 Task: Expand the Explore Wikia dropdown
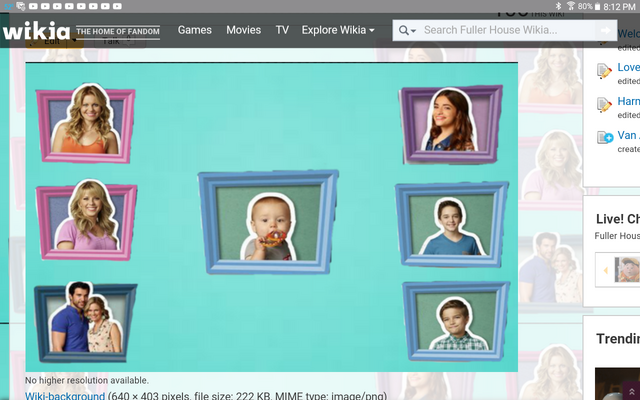[338, 30]
